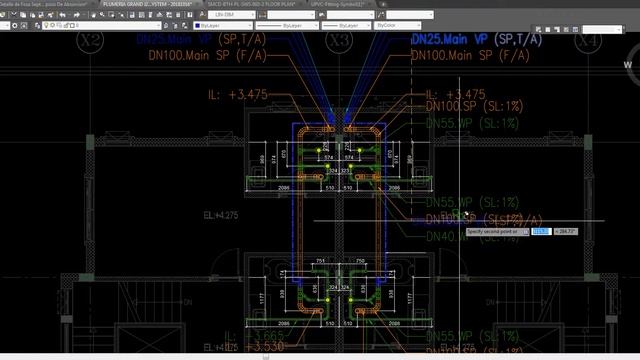Select the DN100.SP (SL:1%) label at top right
640x360 pixels.
tap(474, 107)
